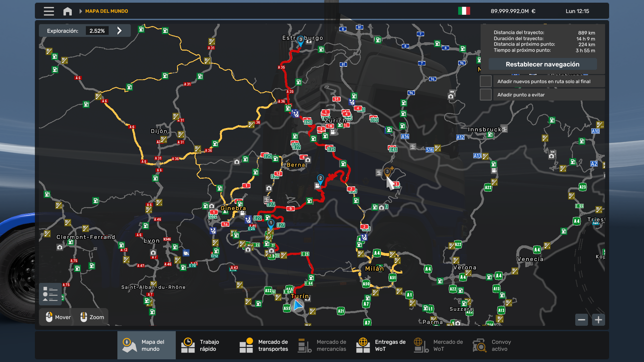Screen dimensions: 644x362
Task: Click the Italian flag icon
Action: coord(464,11)
